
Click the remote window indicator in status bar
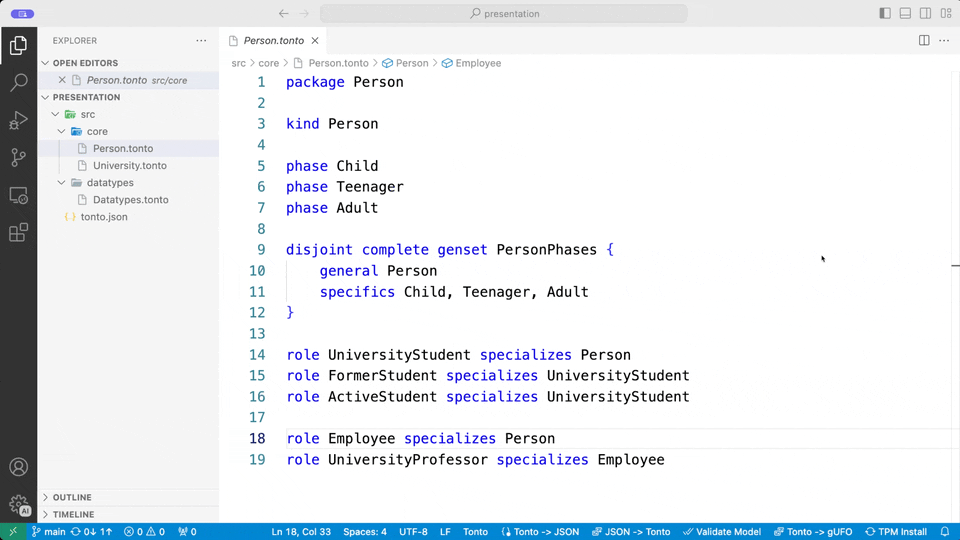coord(13,531)
